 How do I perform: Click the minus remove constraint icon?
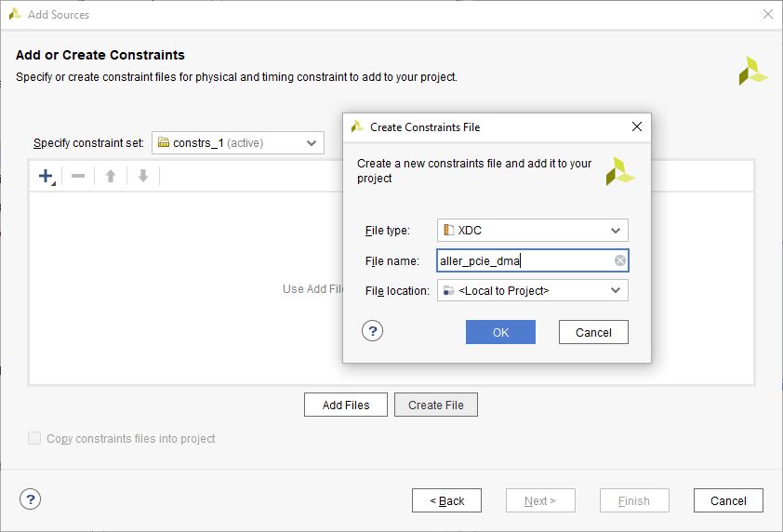[78, 176]
